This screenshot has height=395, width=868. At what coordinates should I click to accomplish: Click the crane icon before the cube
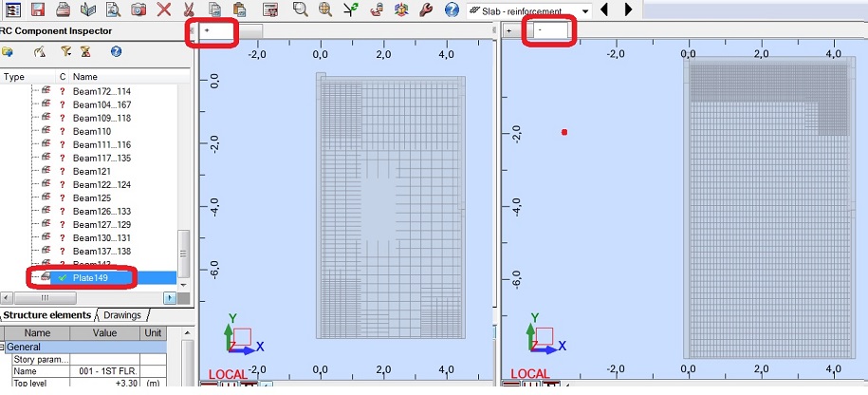(376, 9)
